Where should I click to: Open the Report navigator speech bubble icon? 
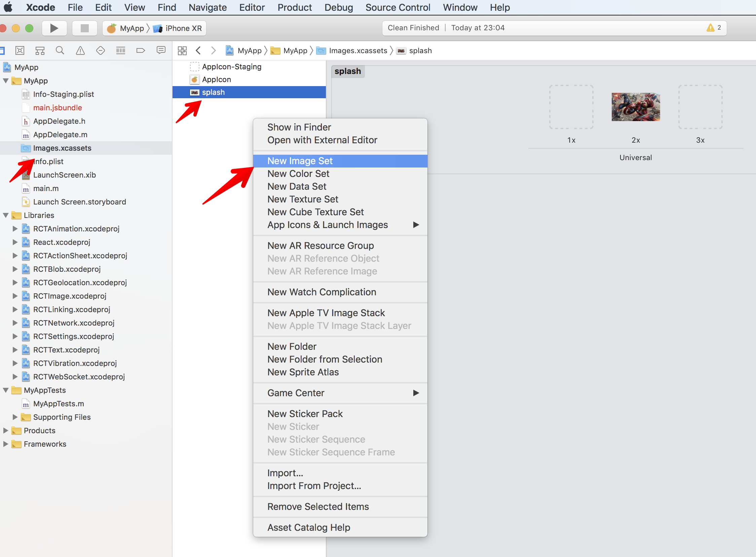[161, 50]
